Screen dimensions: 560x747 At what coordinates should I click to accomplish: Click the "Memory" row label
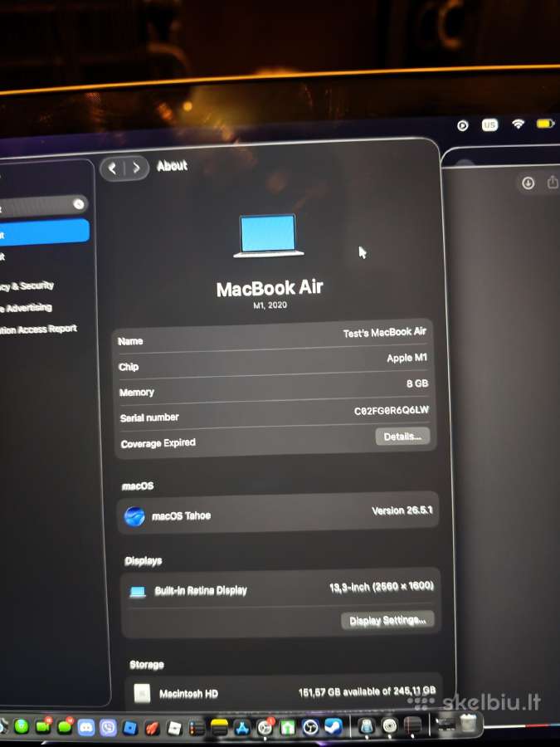point(137,393)
